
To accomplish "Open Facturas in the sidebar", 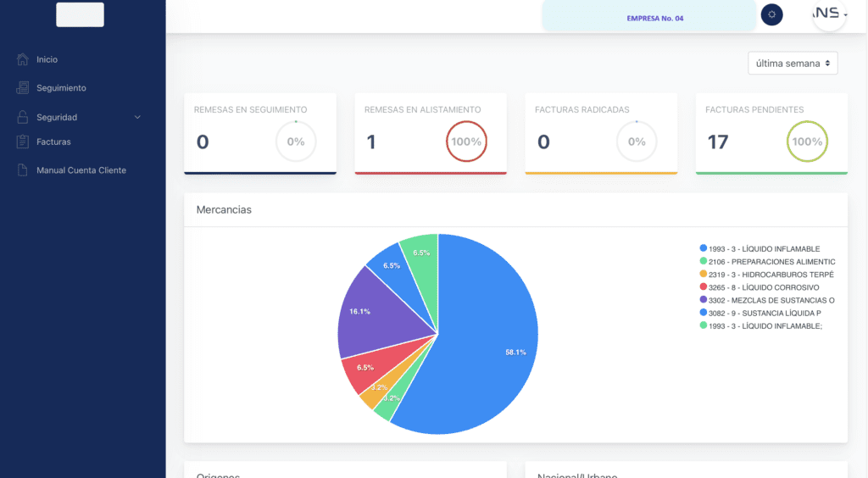I will point(53,142).
